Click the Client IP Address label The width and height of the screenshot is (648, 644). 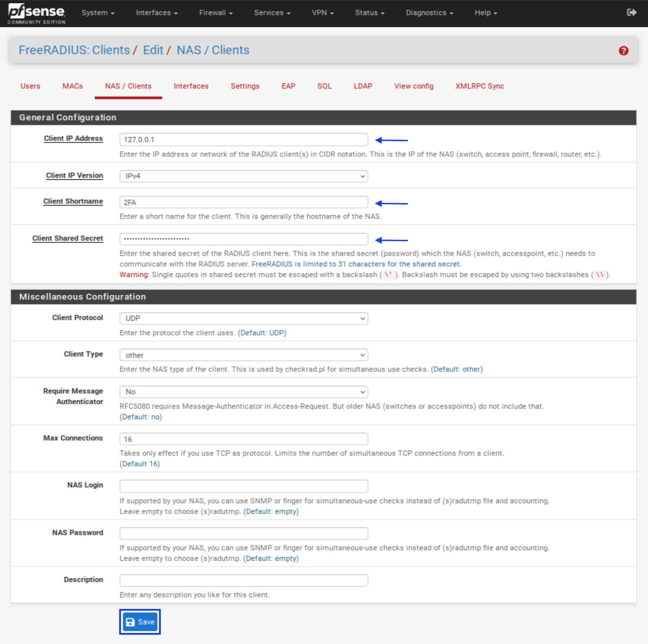(x=73, y=138)
